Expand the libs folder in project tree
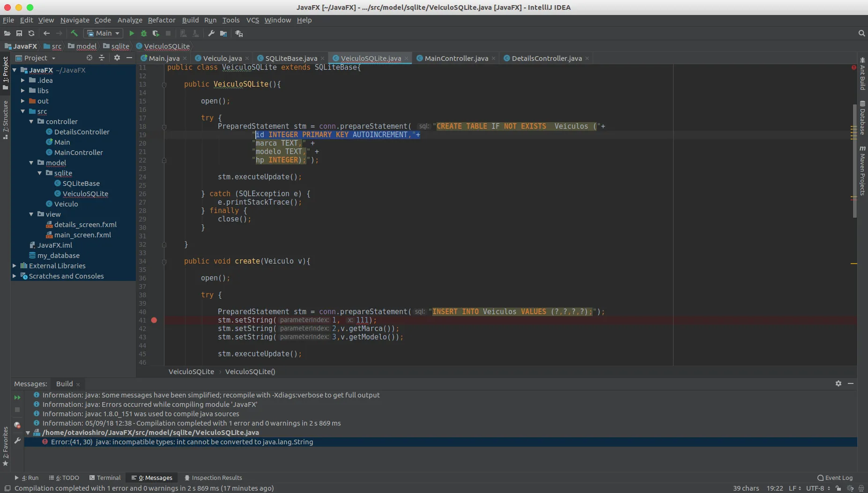The width and height of the screenshot is (868, 493). click(x=22, y=91)
